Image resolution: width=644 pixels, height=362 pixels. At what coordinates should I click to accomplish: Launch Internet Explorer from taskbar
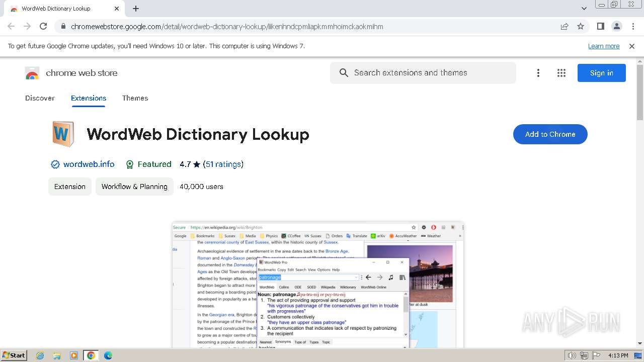tap(40, 355)
